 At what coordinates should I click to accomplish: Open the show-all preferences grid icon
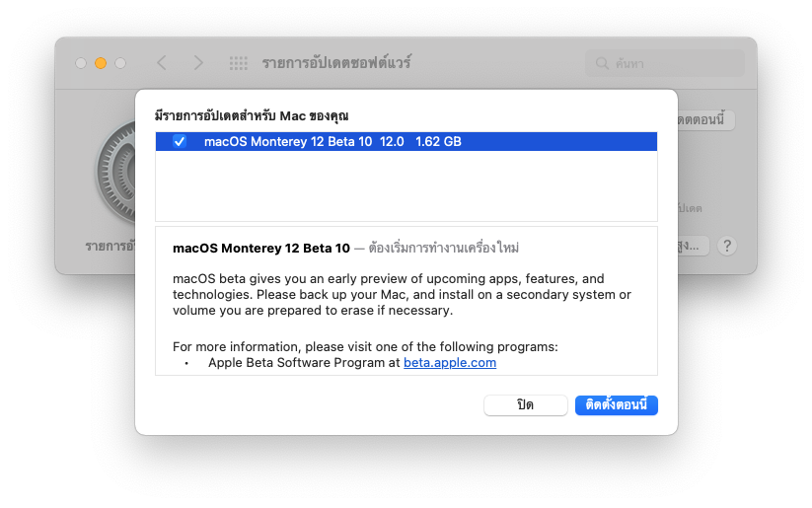239,63
